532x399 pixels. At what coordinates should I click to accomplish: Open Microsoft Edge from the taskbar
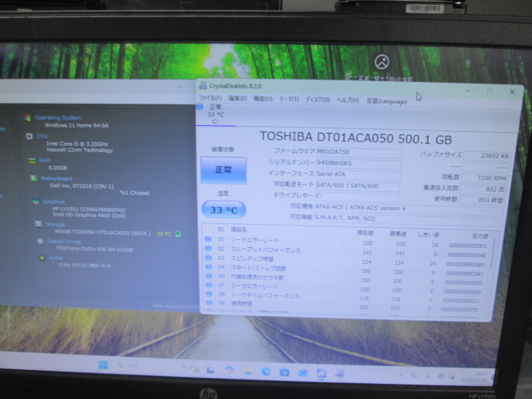(x=266, y=371)
